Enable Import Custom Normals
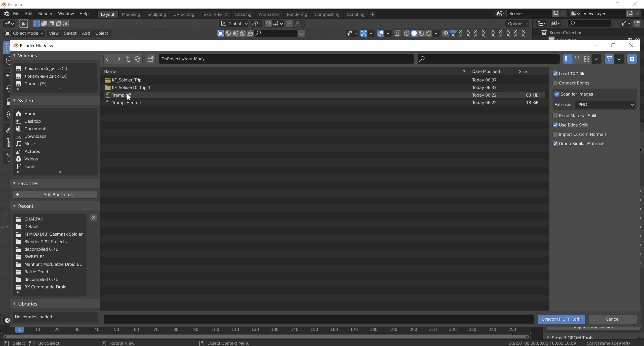The image size is (644, 346). [x=555, y=134]
